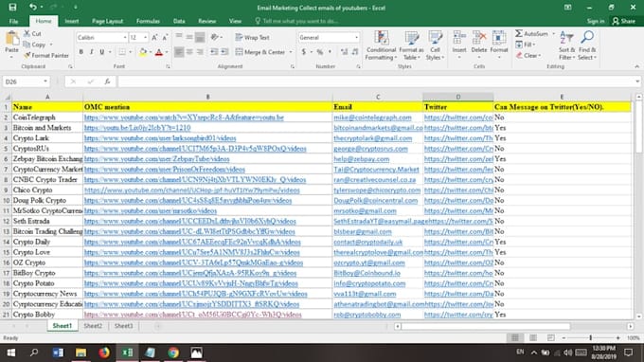
Task: Click Increase Decimal icon
Action: pyautogui.click(x=344, y=52)
